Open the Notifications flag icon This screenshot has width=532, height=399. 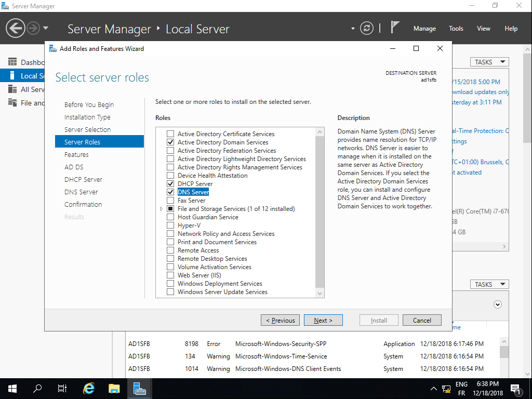[x=396, y=28]
